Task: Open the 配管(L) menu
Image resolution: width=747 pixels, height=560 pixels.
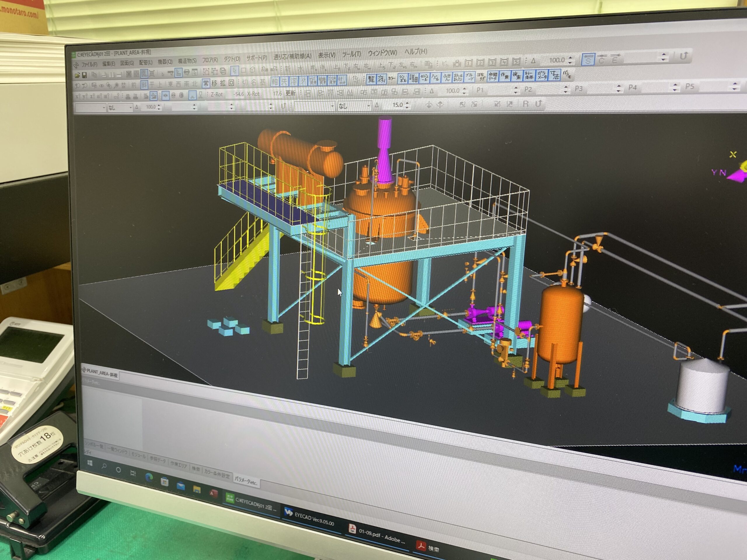Action: 146,62
